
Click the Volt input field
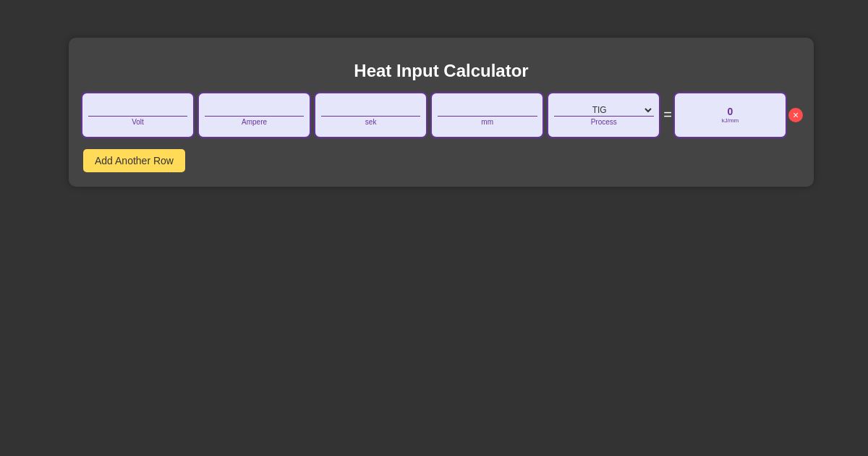[x=137, y=107]
